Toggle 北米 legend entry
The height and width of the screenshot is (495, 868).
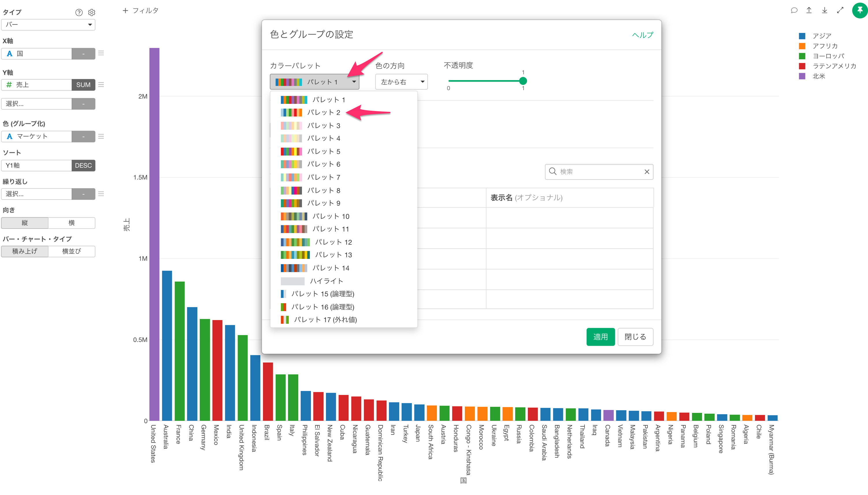coord(812,76)
